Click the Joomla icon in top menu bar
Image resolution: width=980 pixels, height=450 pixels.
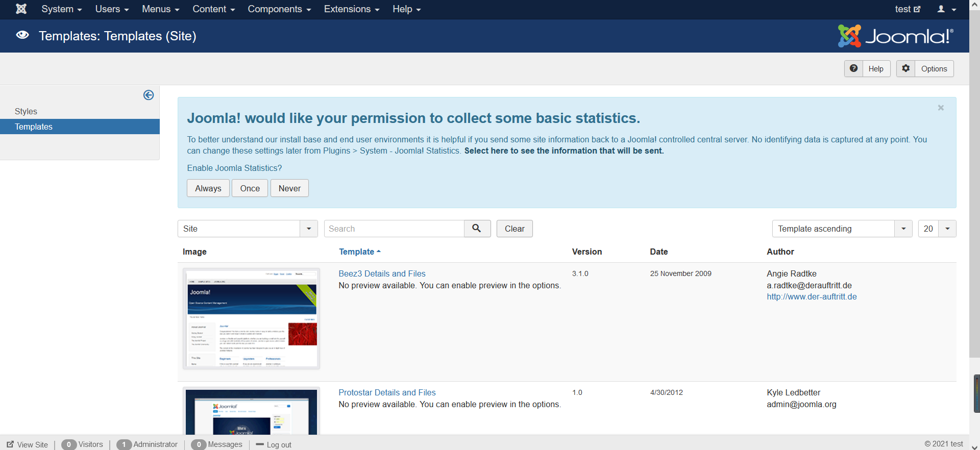[x=21, y=9]
